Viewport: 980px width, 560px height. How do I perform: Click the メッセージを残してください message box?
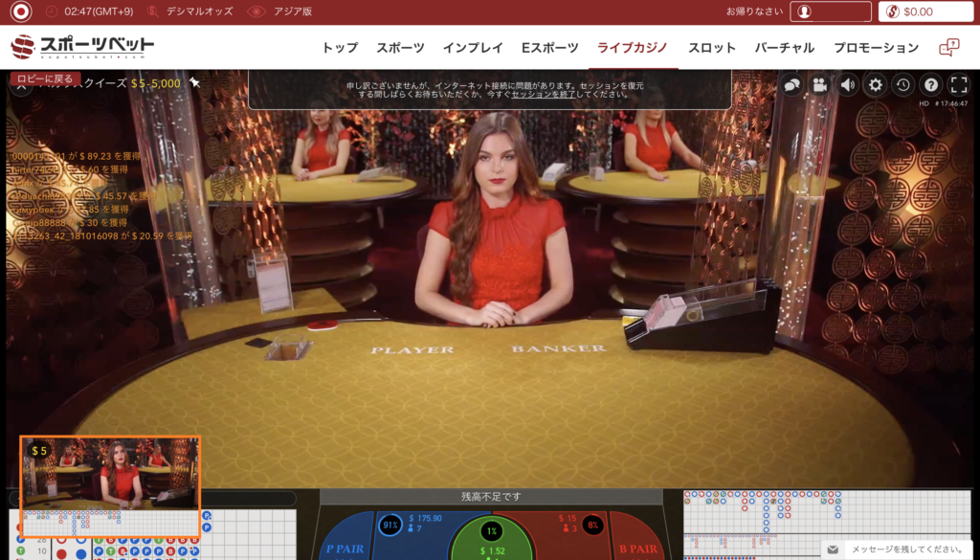point(900,549)
